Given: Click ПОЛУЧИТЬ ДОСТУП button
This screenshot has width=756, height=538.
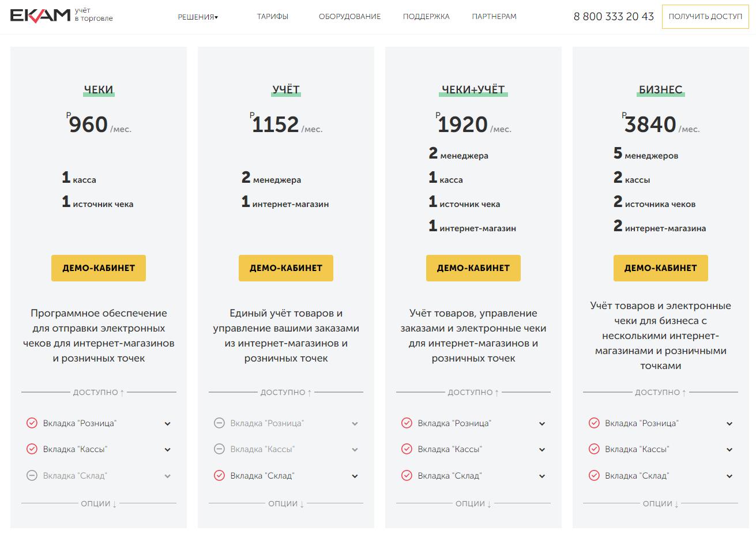Looking at the screenshot, I should pos(705,17).
